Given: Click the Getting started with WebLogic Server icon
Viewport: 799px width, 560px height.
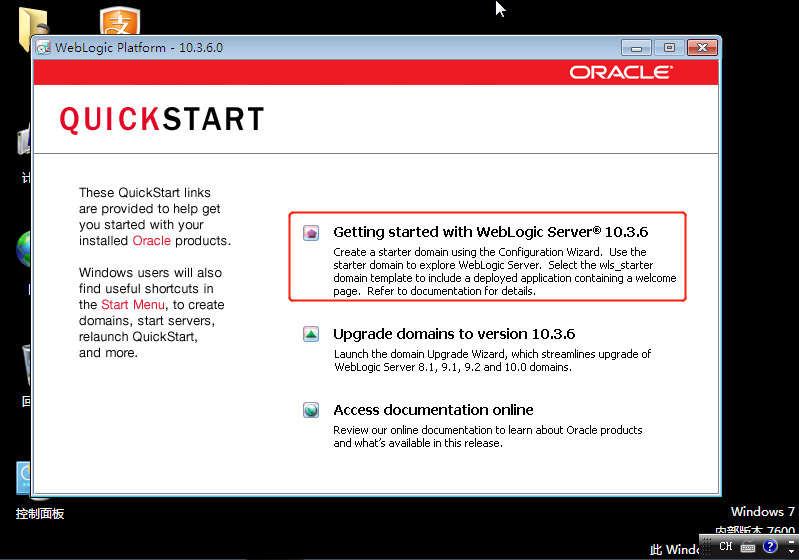Looking at the screenshot, I should pyautogui.click(x=311, y=233).
